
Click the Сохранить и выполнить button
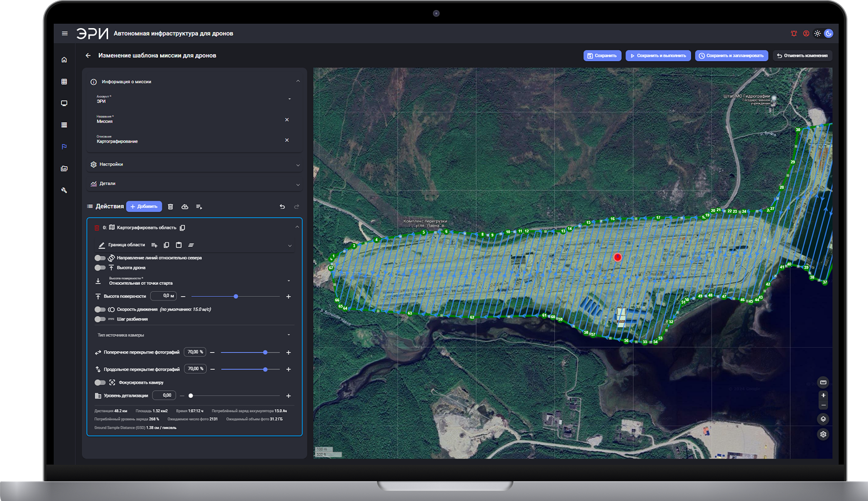click(x=658, y=56)
